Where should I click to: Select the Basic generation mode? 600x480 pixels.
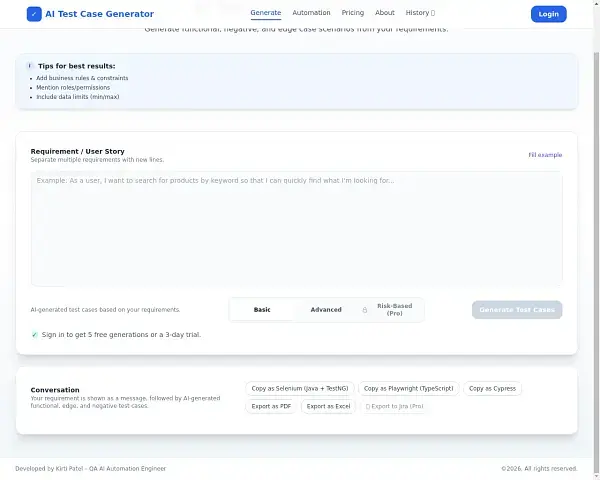[x=262, y=310]
